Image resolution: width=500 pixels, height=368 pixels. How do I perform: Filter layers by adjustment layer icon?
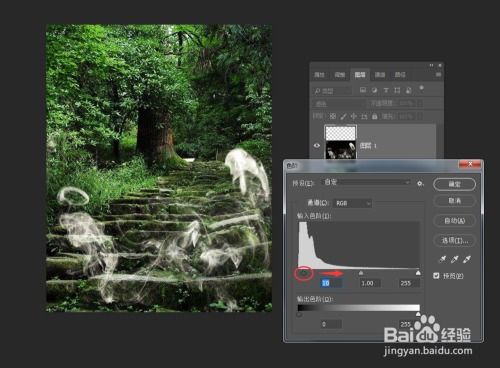pyautogui.click(x=374, y=90)
